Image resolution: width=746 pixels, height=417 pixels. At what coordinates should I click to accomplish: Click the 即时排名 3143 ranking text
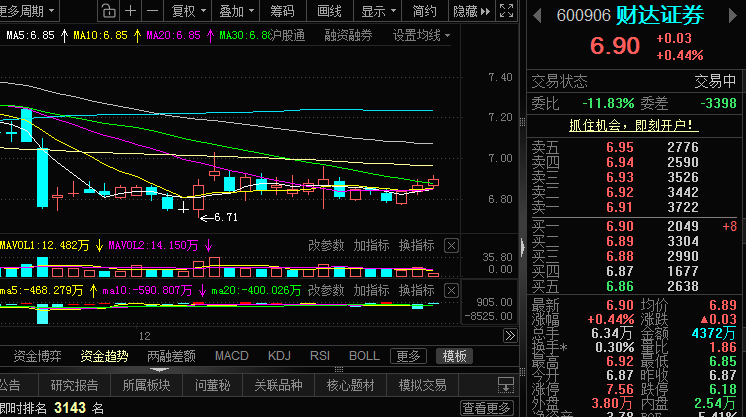(51, 408)
